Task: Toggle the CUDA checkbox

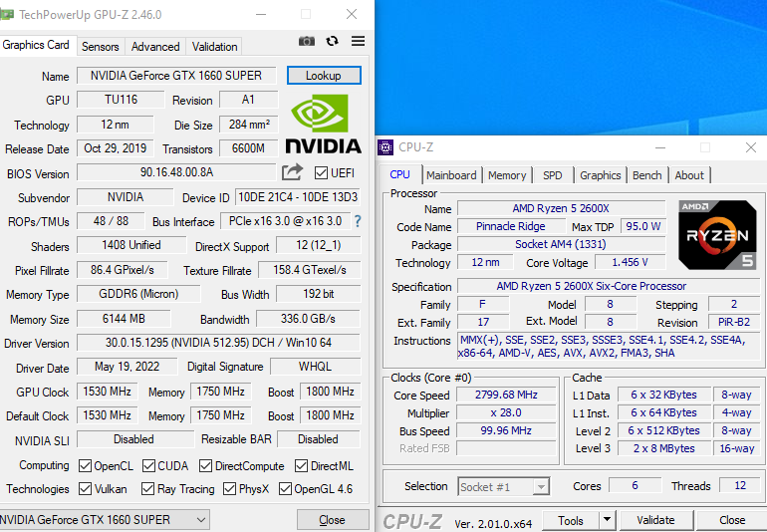Action: [x=148, y=466]
